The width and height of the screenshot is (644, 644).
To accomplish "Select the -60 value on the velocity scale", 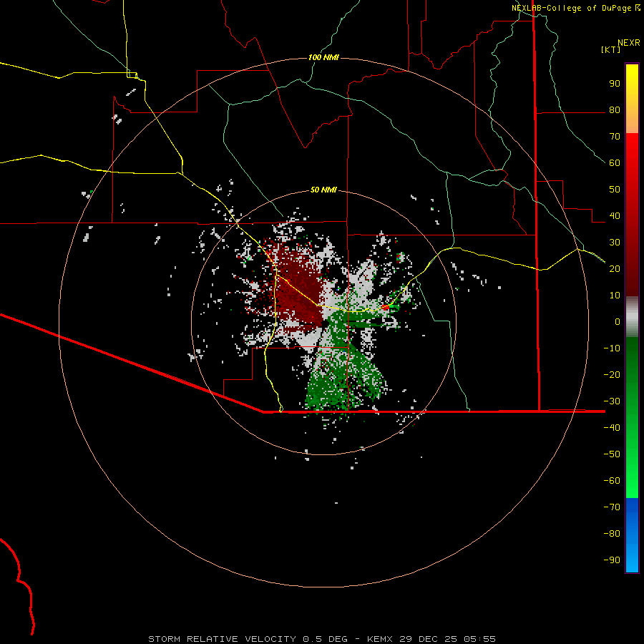I will coord(612,481).
